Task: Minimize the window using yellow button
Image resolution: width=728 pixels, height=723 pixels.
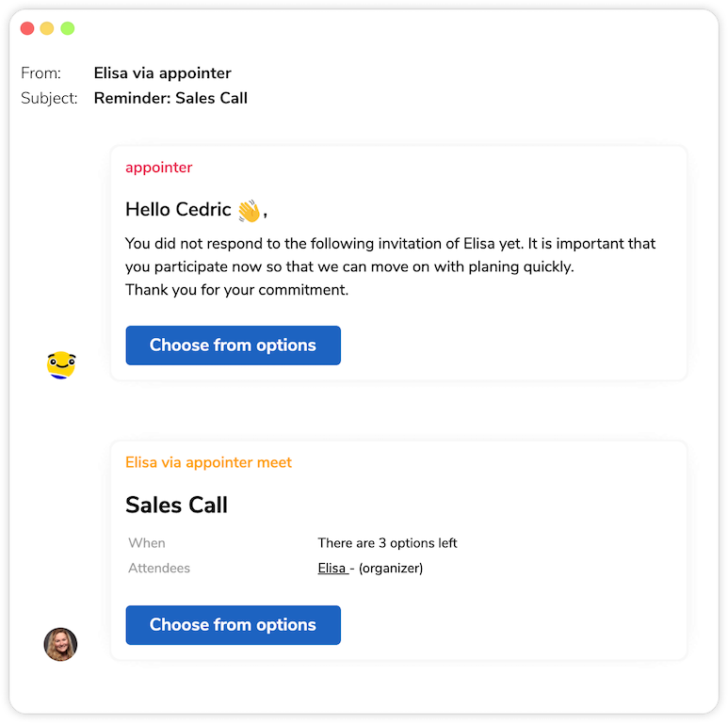Action: [47, 28]
